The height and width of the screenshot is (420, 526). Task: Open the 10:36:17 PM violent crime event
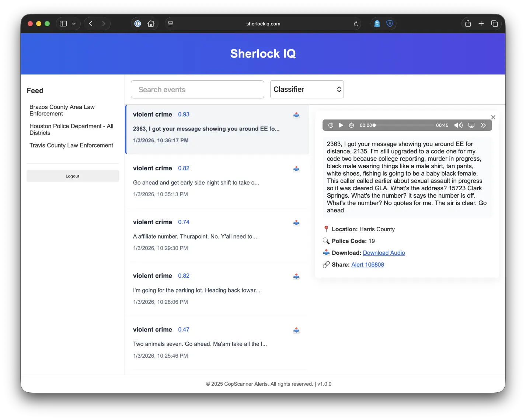tap(217, 129)
